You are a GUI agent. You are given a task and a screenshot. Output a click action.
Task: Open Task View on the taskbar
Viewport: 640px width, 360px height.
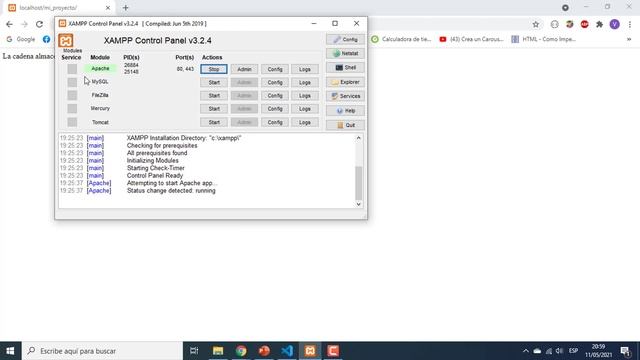(x=194, y=351)
